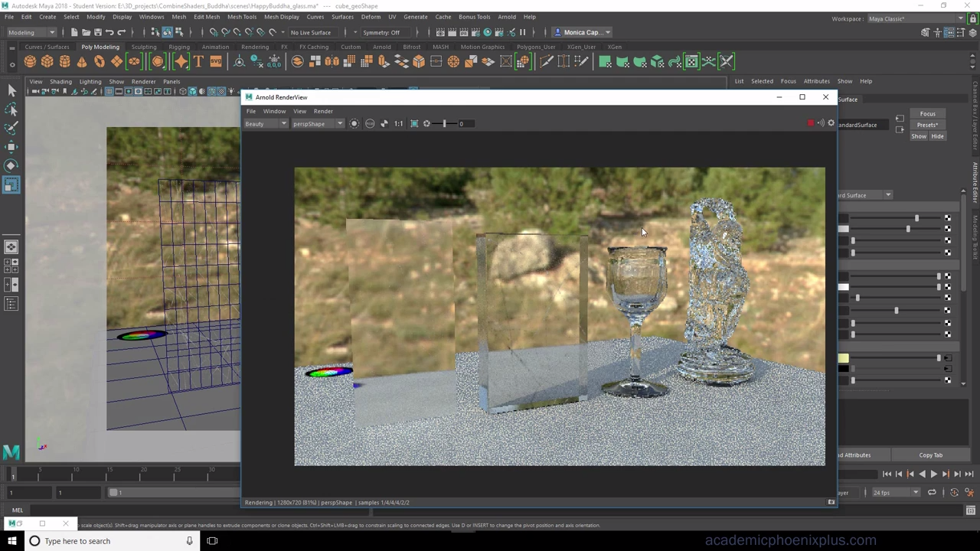Click the save scene icon
The image size is (980, 551).
[x=97, y=32]
